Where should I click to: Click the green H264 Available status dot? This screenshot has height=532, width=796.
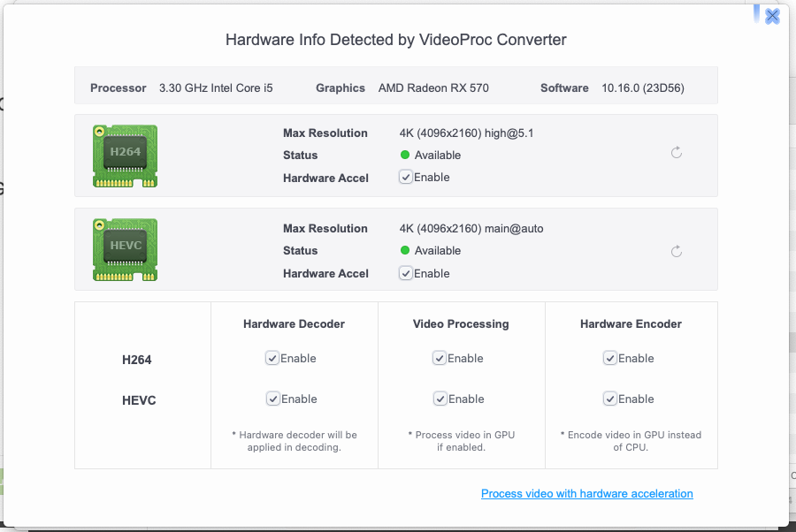pyautogui.click(x=404, y=155)
